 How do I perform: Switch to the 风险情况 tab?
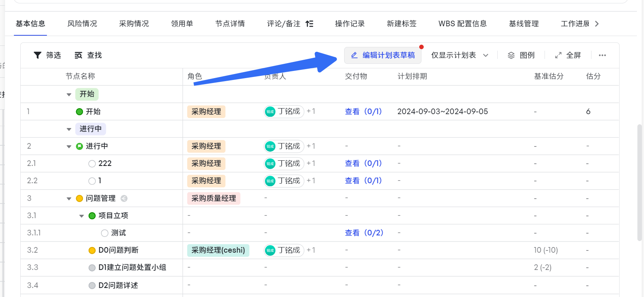(82, 24)
